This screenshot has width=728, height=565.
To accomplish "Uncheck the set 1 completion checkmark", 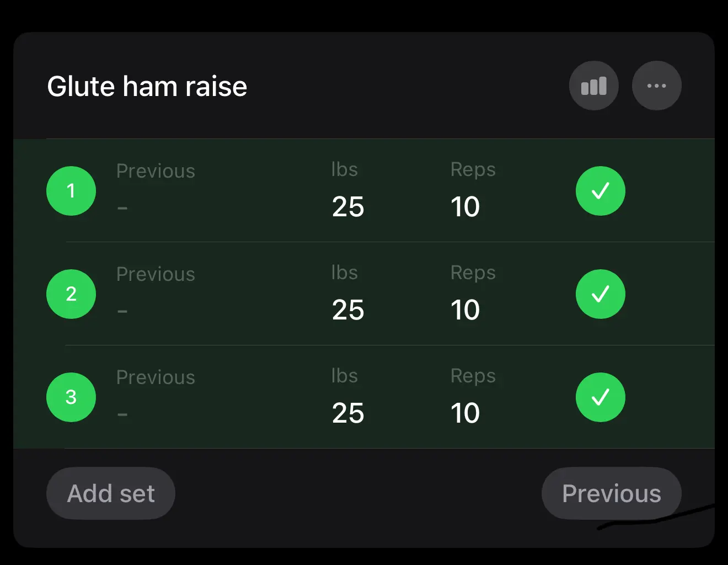I will [600, 191].
